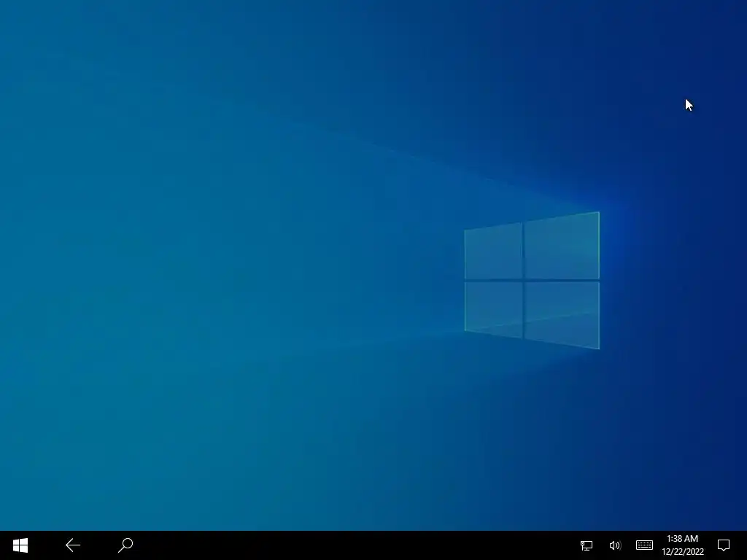Open the touch keyboard icon
This screenshot has height=560, width=747.
pyautogui.click(x=644, y=545)
